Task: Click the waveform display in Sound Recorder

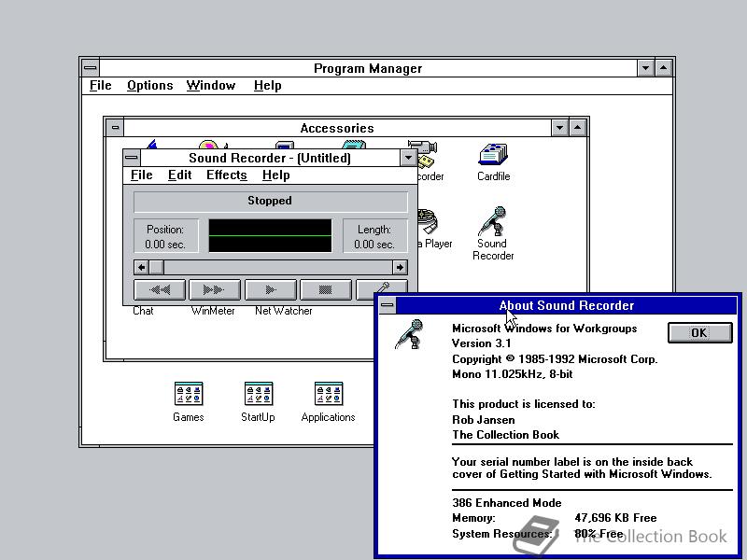Action: pyautogui.click(x=270, y=236)
